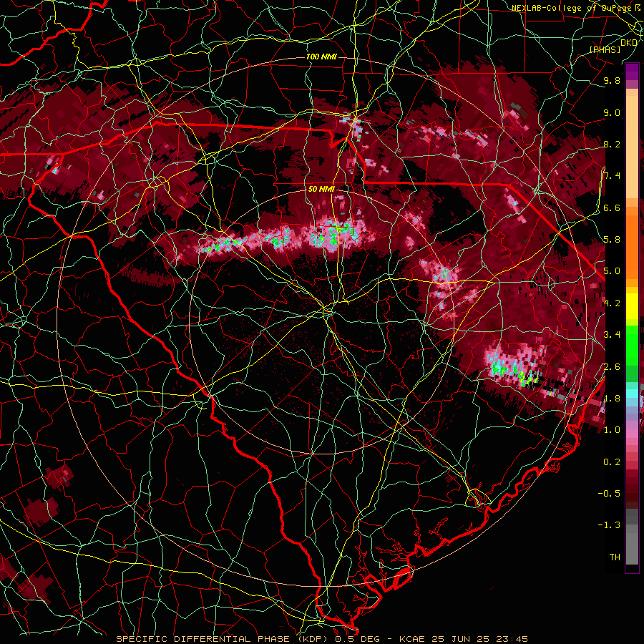Click the 5.0 legend value
This screenshot has height=644, width=644.
coord(612,271)
